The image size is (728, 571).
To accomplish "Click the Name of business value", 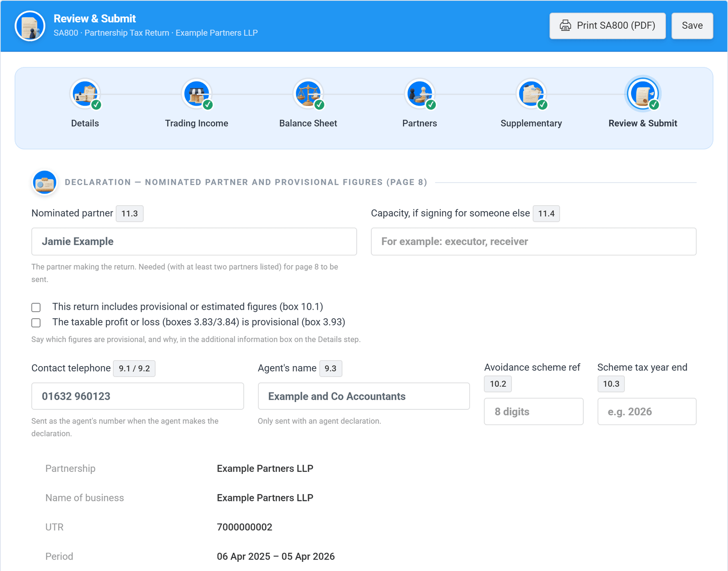I will tap(265, 498).
